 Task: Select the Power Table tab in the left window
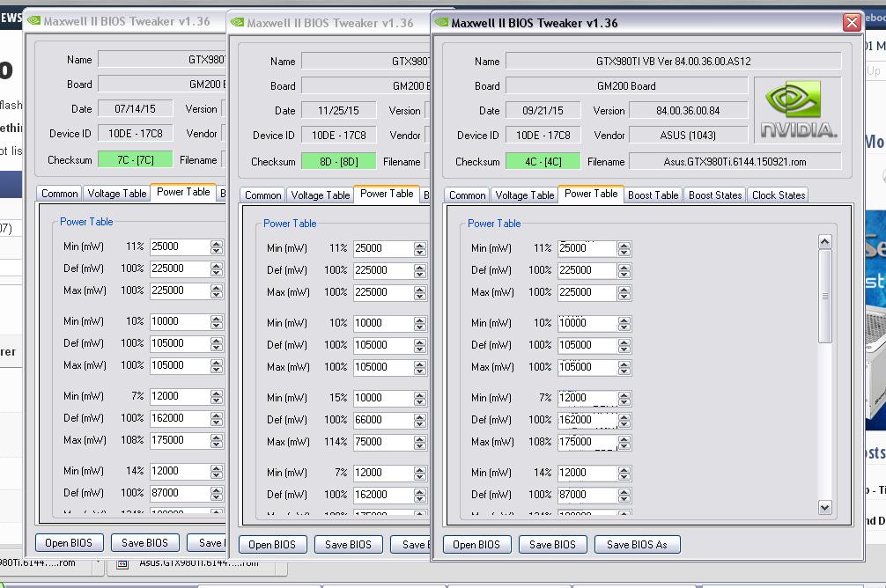coord(183,192)
